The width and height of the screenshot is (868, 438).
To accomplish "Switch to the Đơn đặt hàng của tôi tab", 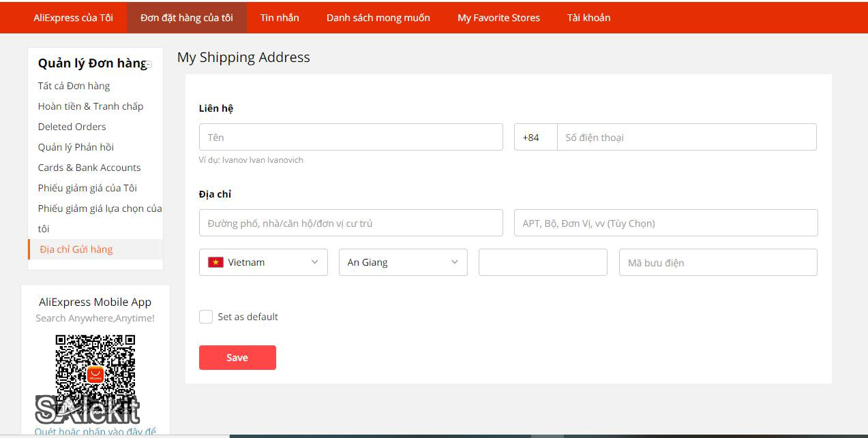I will coord(186,17).
